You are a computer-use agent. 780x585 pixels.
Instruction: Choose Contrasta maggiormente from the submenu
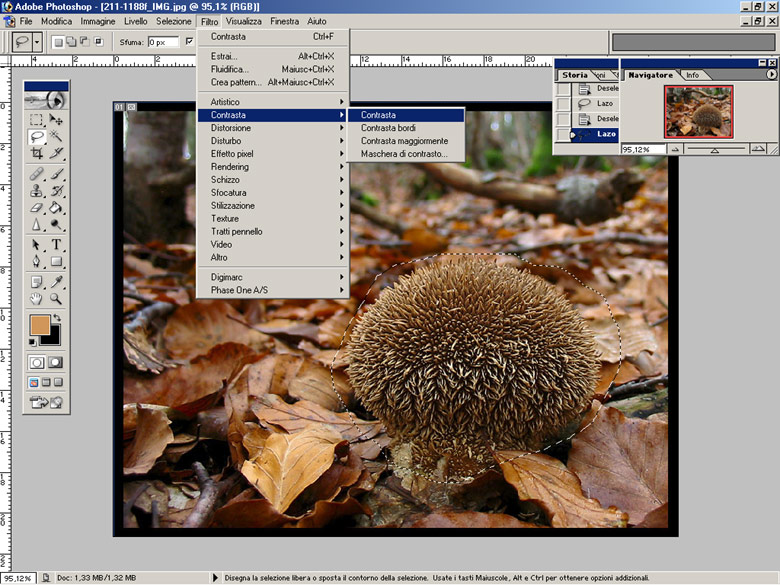[x=404, y=141]
